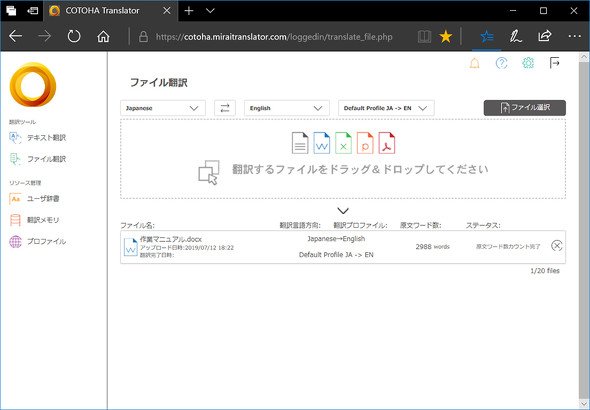Click the plain text file icon
Viewport: 590px width, 410px height.
[300, 143]
